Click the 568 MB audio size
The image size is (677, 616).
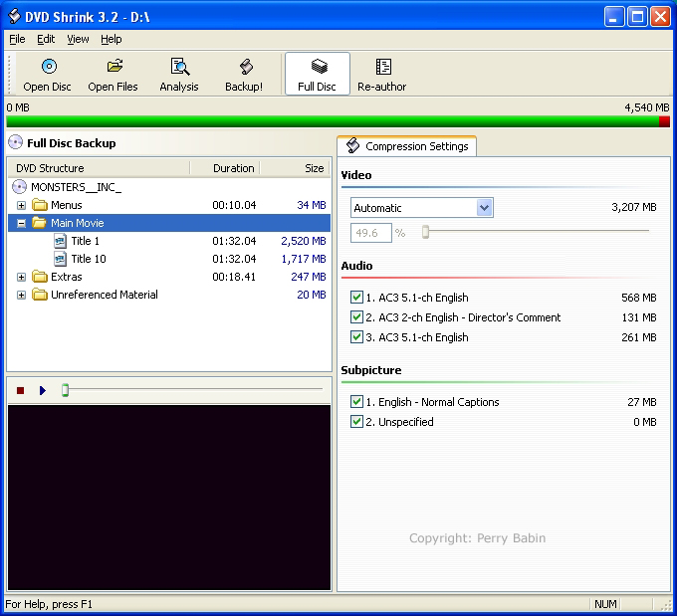[x=639, y=298]
